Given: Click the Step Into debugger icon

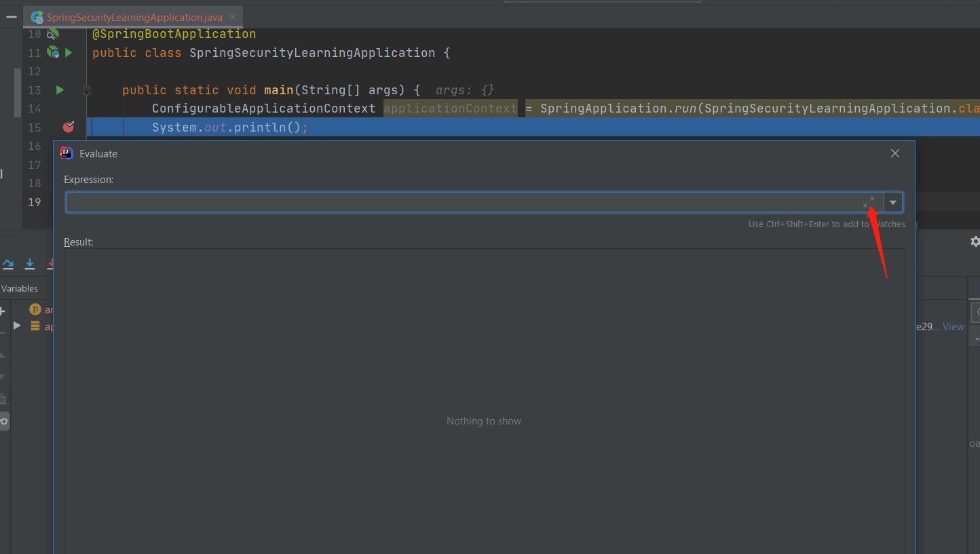Looking at the screenshot, I should point(30,264).
